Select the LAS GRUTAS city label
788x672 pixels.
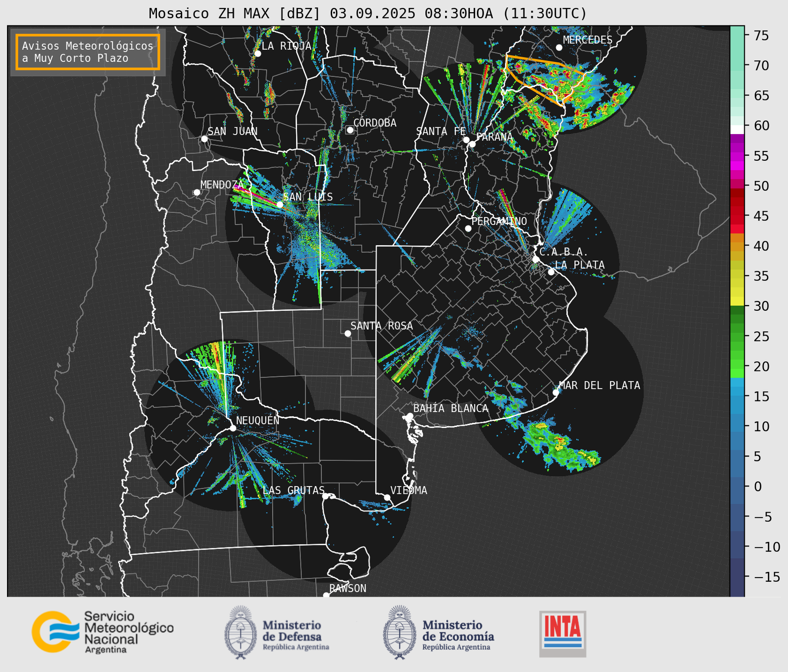294,490
